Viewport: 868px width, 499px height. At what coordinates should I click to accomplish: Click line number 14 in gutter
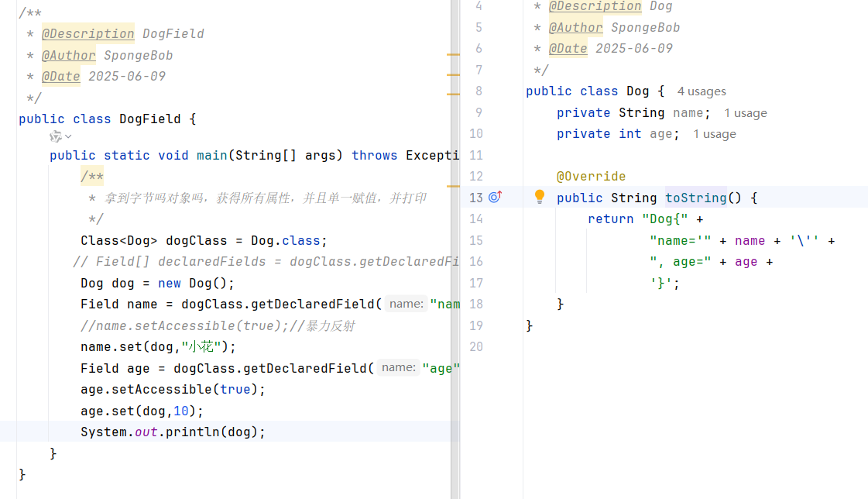click(x=476, y=219)
